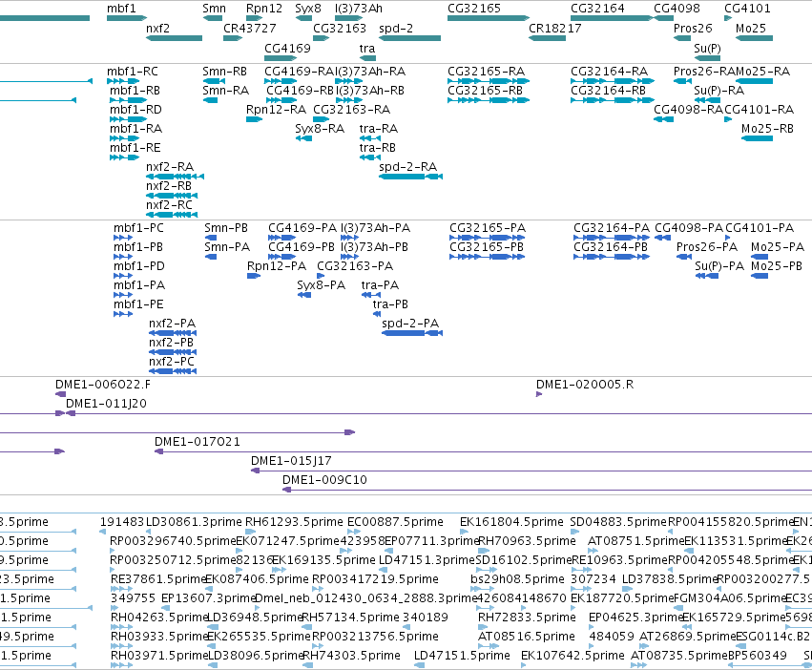Select the DME1-011J20 clone label
This screenshot has width=812, height=670.
(x=106, y=403)
